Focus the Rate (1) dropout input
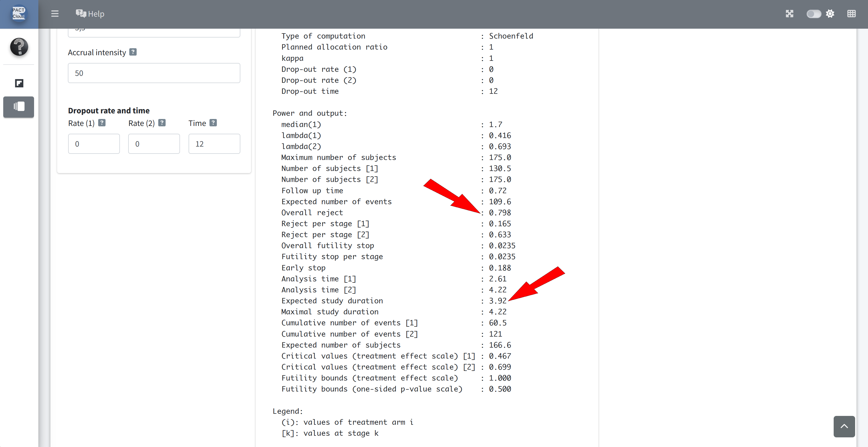 pos(94,144)
